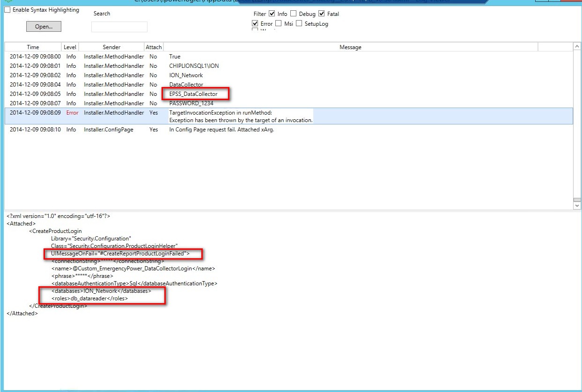Enable the Msi filter checkbox
The image size is (582, 392).
[279, 23]
